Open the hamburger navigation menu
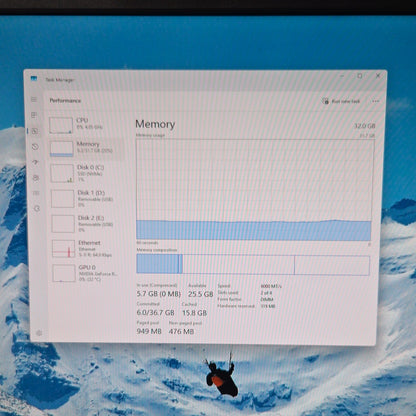 point(34,99)
